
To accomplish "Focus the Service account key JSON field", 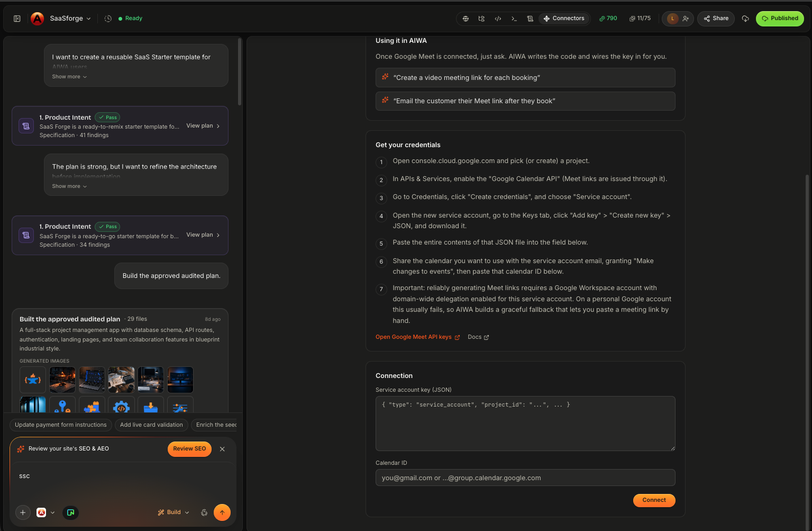I will pyautogui.click(x=525, y=424).
